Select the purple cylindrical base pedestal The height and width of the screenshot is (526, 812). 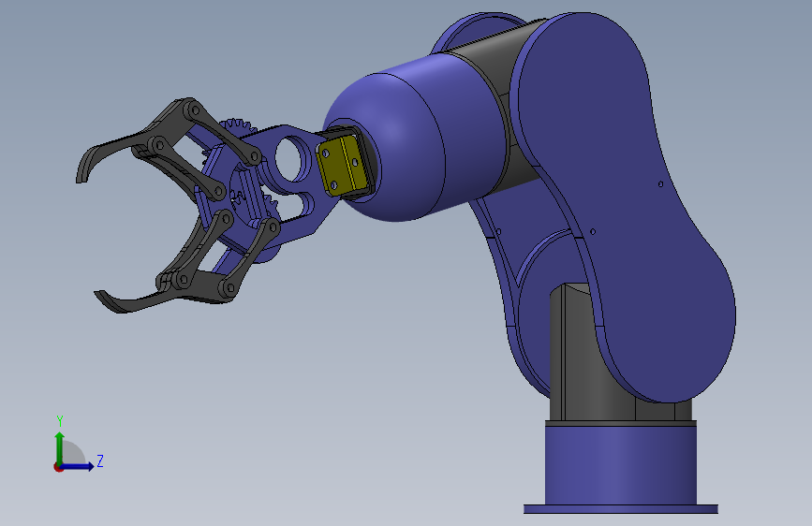(620, 464)
